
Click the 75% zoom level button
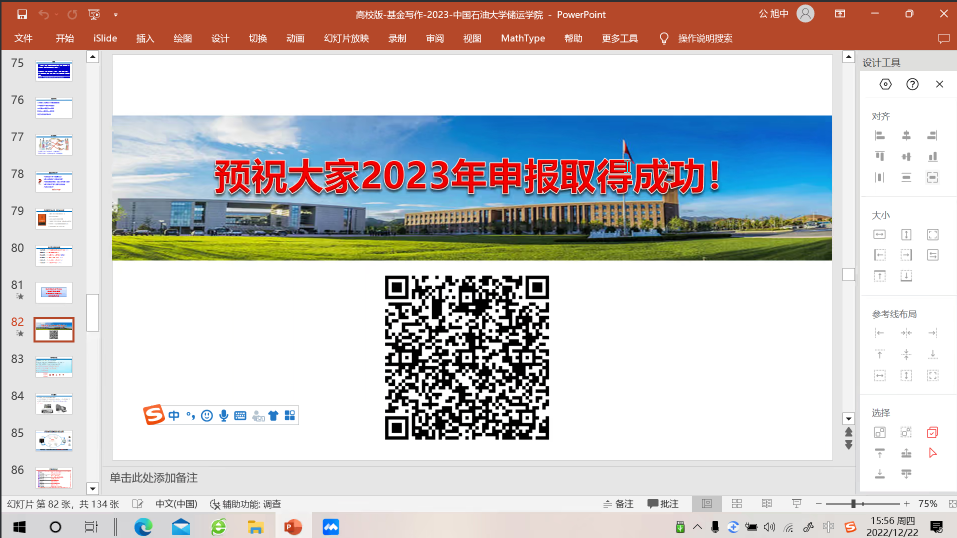coord(927,504)
